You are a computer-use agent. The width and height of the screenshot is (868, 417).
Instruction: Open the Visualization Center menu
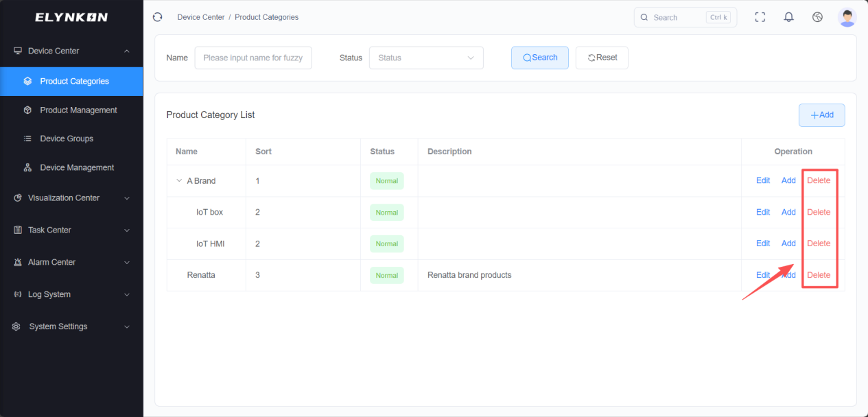coord(71,198)
